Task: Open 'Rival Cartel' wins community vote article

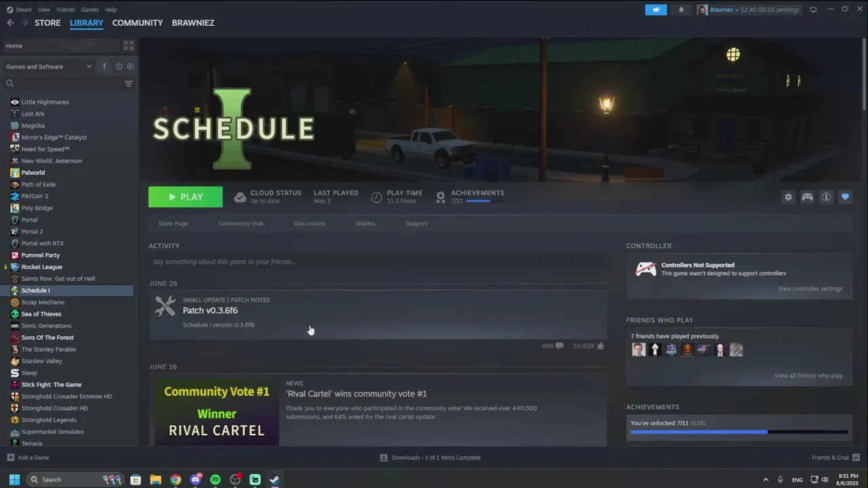Action: [x=356, y=394]
